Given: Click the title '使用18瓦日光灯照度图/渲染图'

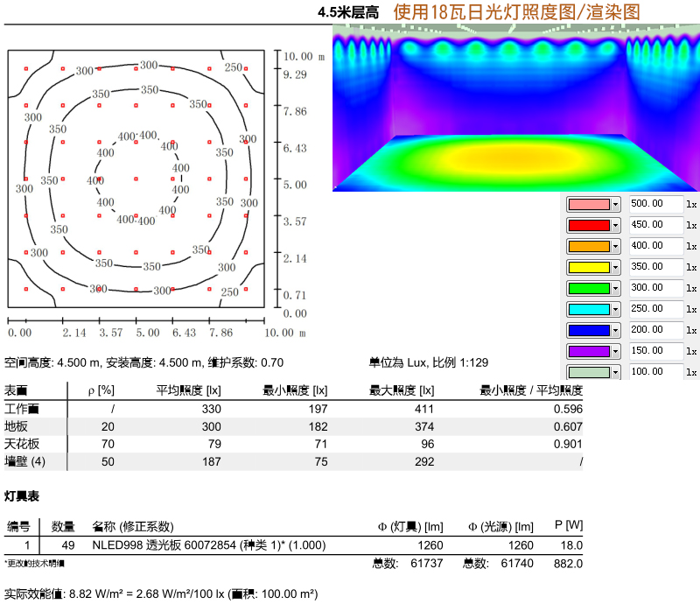Looking at the screenshot, I should (x=516, y=12).
